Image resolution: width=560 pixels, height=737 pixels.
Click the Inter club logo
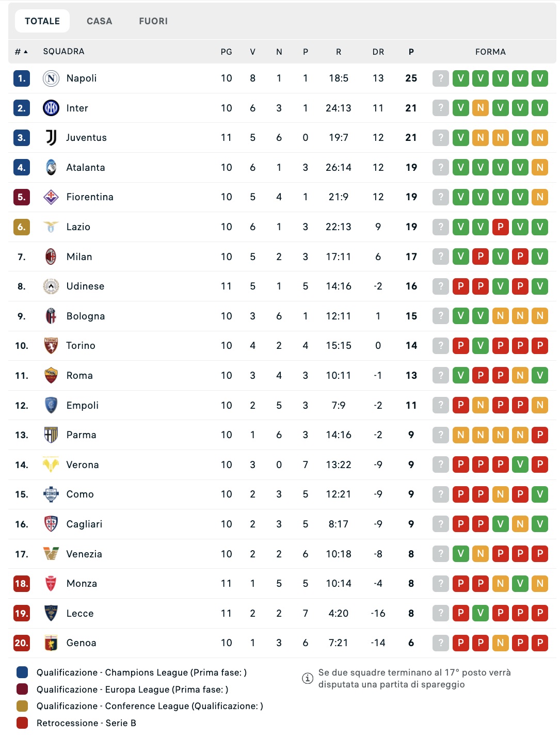[51, 108]
